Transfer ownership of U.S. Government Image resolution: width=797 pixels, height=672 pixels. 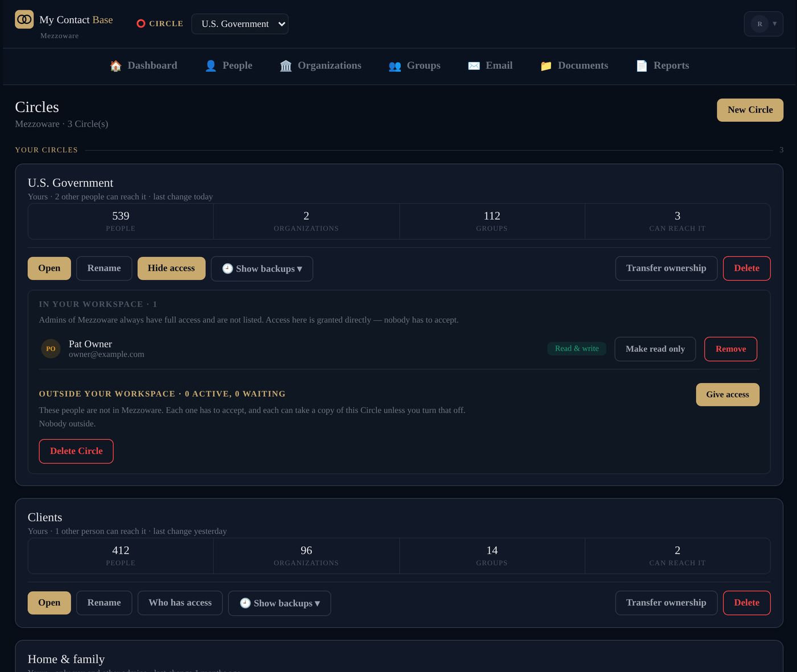pyautogui.click(x=666, y=268)
